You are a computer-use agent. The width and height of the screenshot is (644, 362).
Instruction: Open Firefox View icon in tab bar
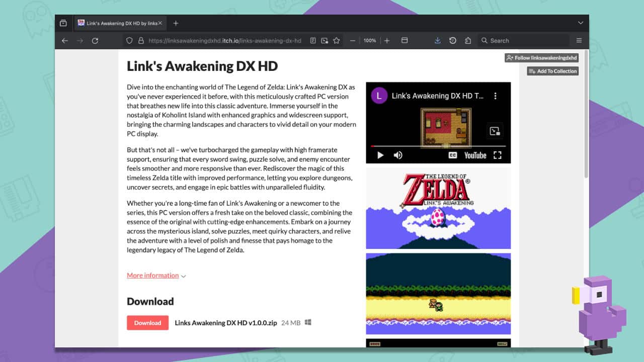63,23
